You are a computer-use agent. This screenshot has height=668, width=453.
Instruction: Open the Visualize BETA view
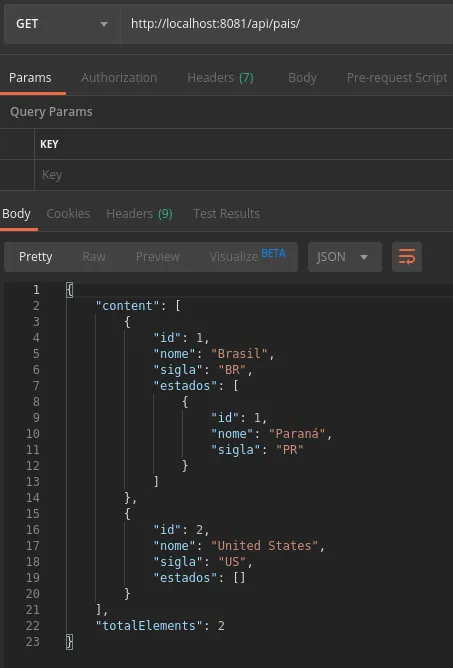point(248,256)
